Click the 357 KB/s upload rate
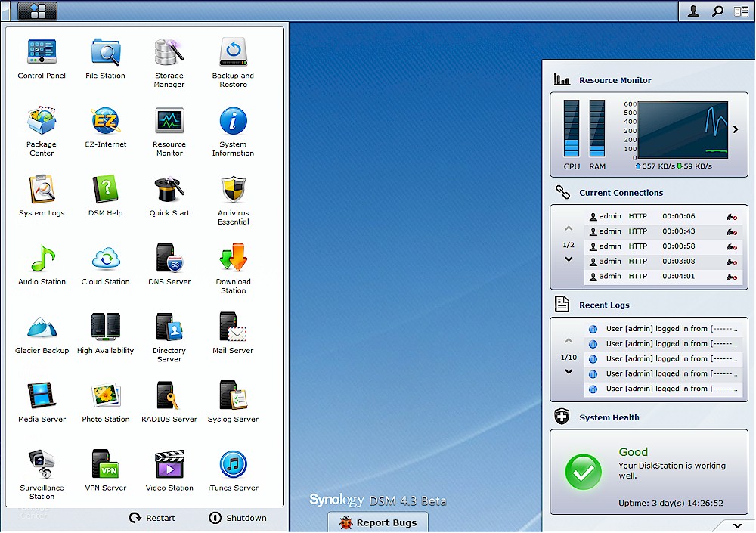Viewport: 756px width, 533px height. tap(655, 166)
